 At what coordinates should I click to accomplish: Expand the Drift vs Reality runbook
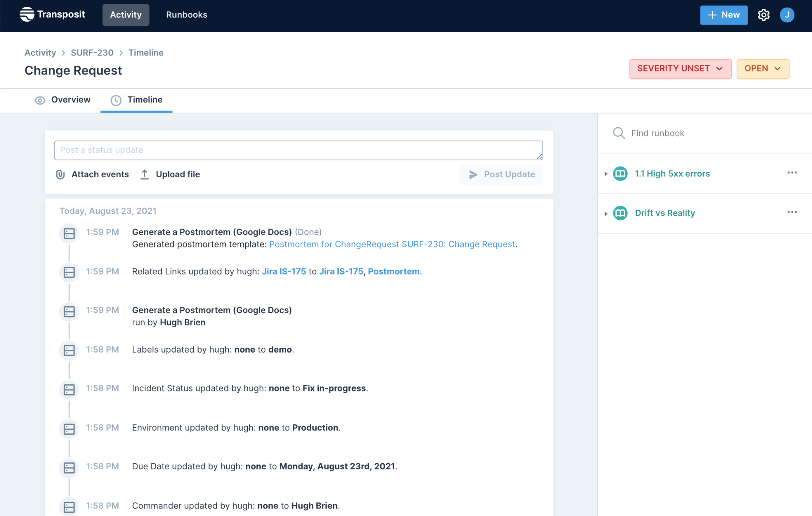[606, 214]
